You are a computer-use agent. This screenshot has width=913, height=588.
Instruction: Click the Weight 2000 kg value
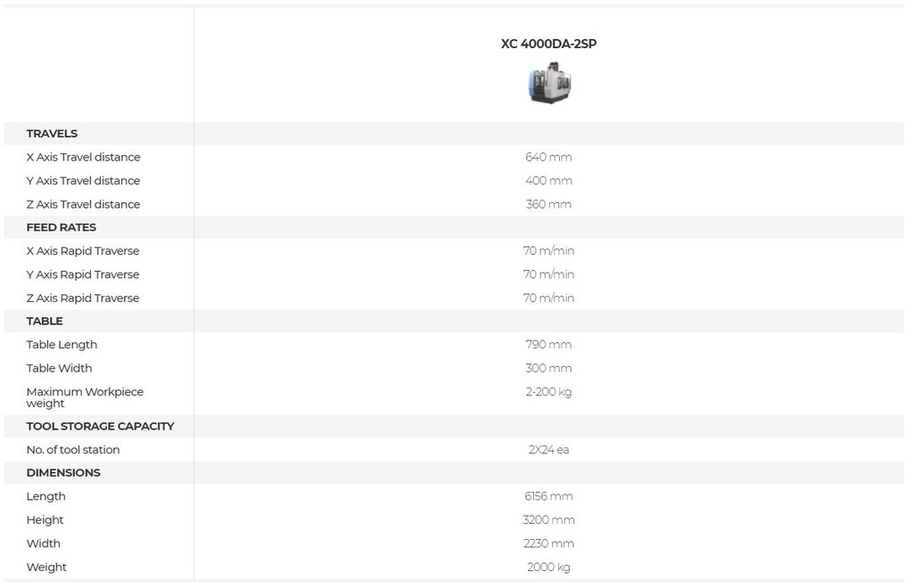click(548, 567)
